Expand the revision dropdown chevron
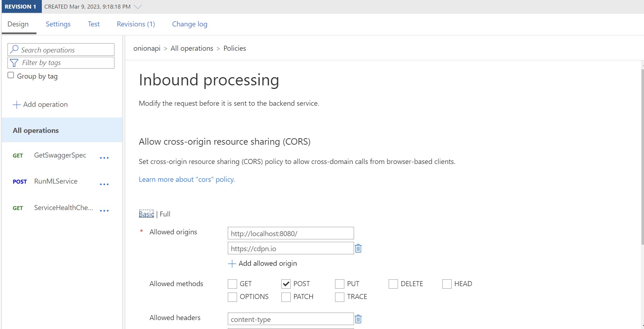The width and height of the screenshot is (644, 329). (x=138, y=7)
